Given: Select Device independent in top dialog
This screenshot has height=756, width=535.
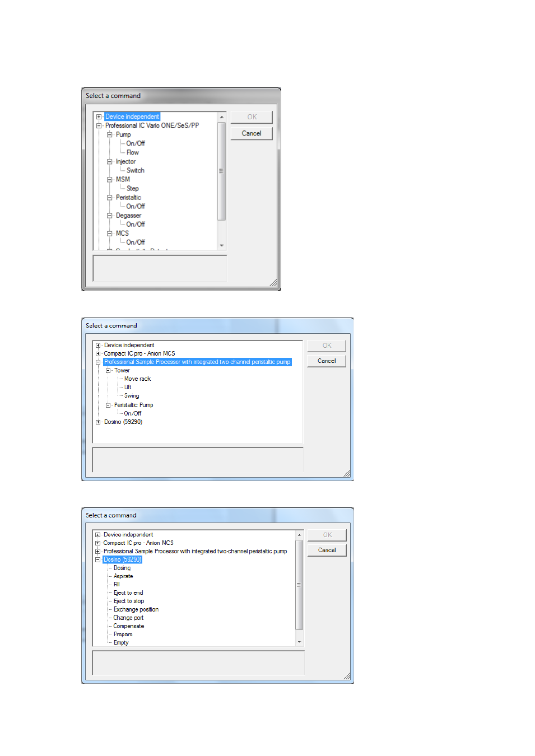Looking at the screenshot, I should pos(132,116).
